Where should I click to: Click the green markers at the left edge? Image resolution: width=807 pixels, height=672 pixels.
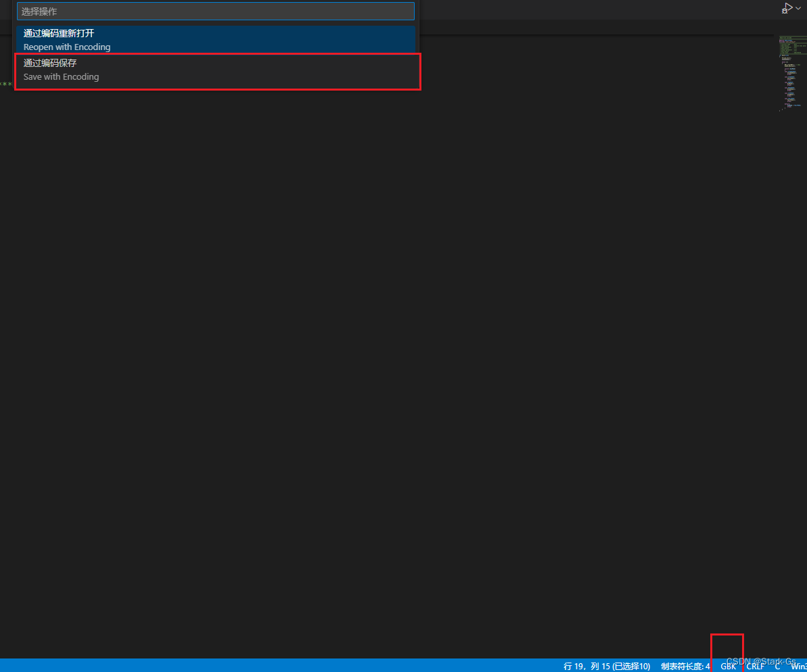(5, 84)
